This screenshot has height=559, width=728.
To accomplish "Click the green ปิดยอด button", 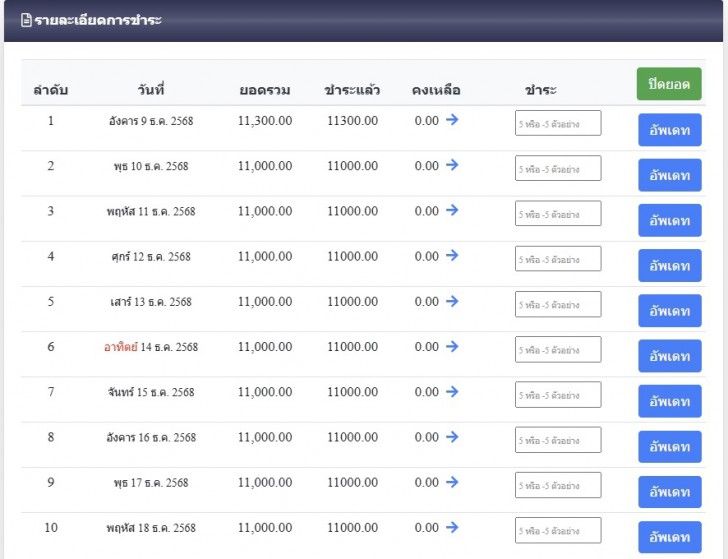I will click(x=669, y=84).
